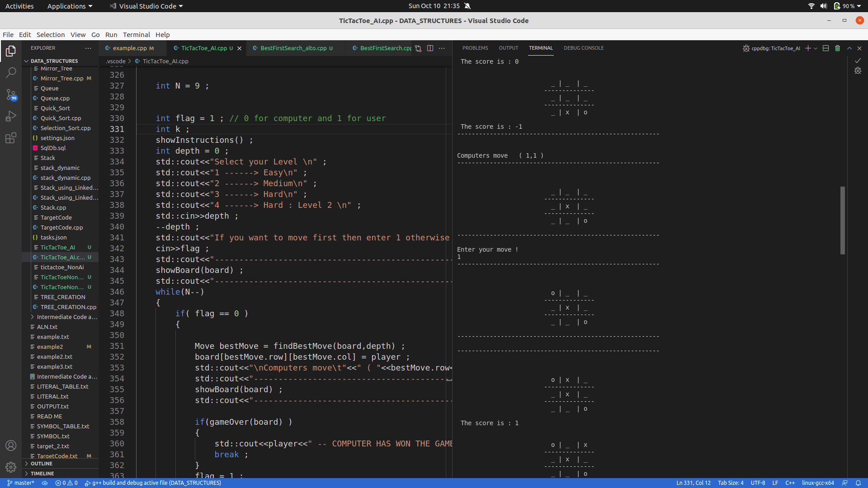Screen dimensions: 868x488
Task: Open the Run and Debug view
Action: (11, 116)
